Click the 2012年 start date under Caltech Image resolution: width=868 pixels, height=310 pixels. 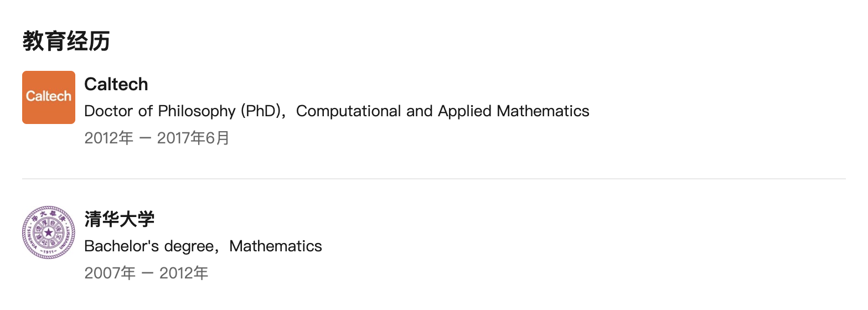click(109, 138)
